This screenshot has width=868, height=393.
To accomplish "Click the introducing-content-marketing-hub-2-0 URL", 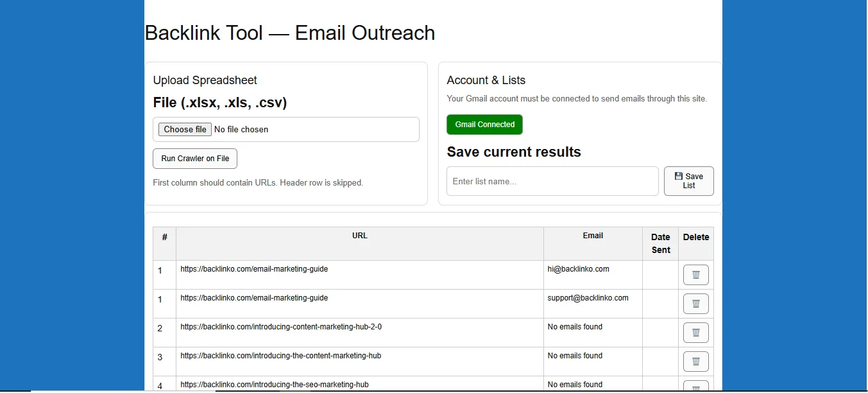I will pos(281,327).
